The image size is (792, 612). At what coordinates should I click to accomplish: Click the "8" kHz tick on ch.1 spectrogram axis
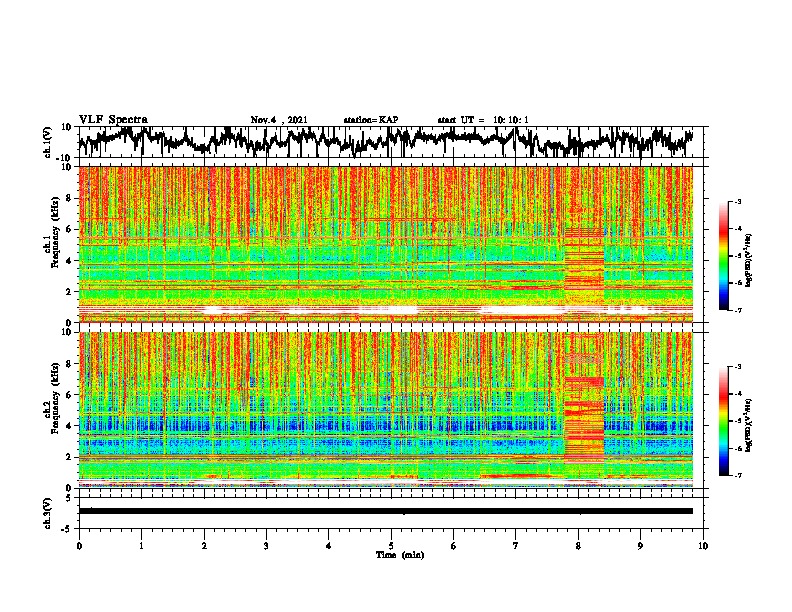[x=69, y=198]
